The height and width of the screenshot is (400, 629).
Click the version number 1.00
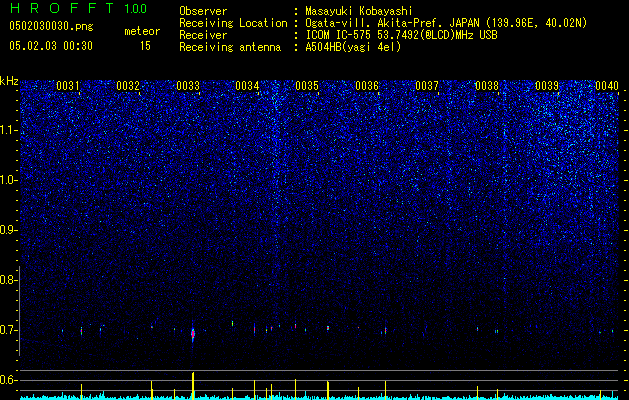click(x=135, y=9)
